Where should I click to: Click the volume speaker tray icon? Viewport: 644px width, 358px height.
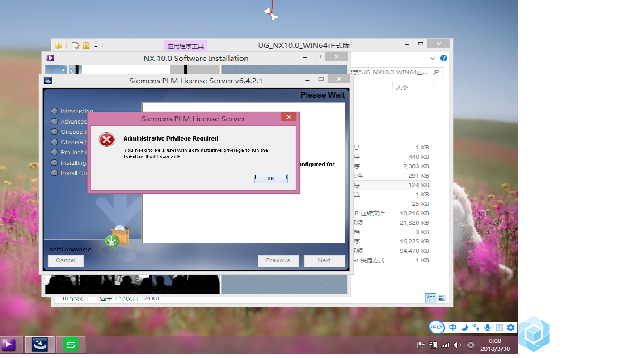tap(457, 345)
